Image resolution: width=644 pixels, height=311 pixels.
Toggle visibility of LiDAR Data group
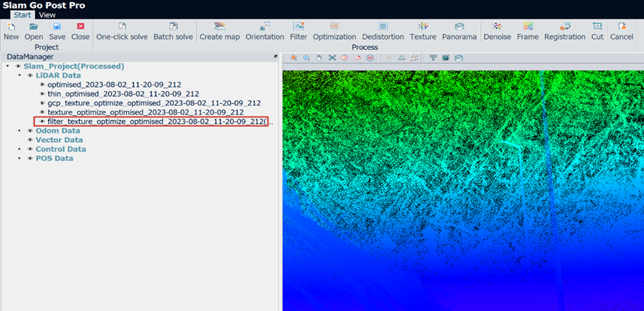(x=30, y=75)
